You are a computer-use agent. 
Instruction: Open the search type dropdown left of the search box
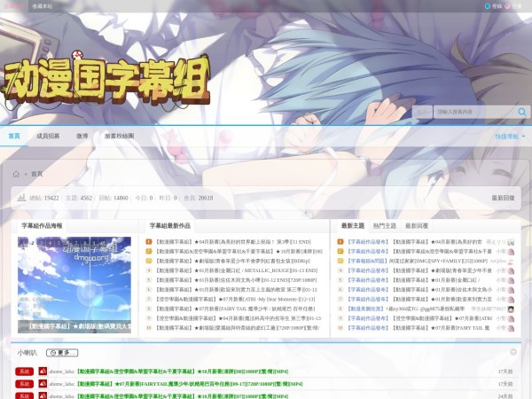(424, 112)
